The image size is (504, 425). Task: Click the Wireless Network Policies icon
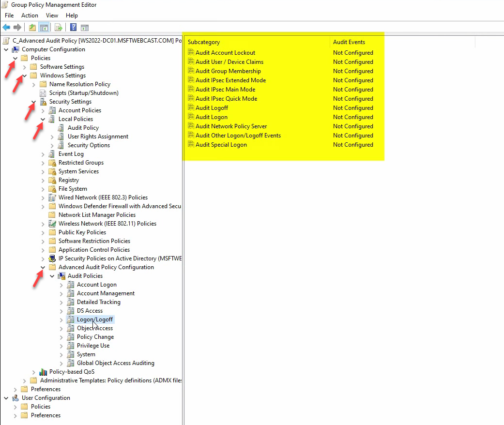click(x=52, y=224)
